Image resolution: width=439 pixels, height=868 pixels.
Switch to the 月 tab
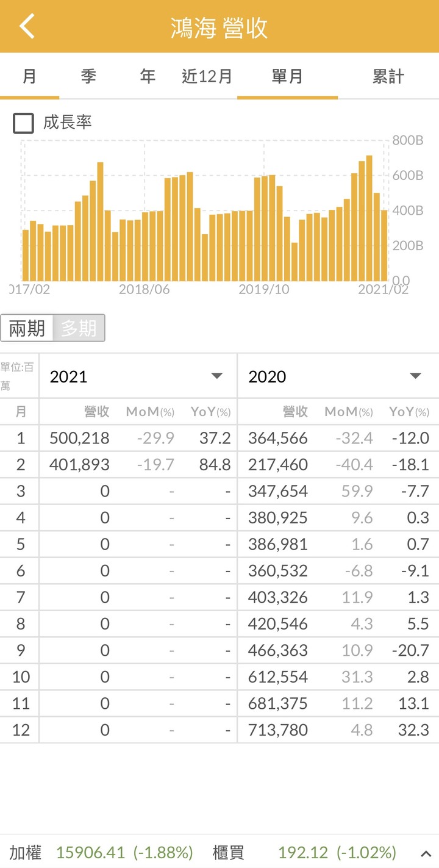coord(29,76)
